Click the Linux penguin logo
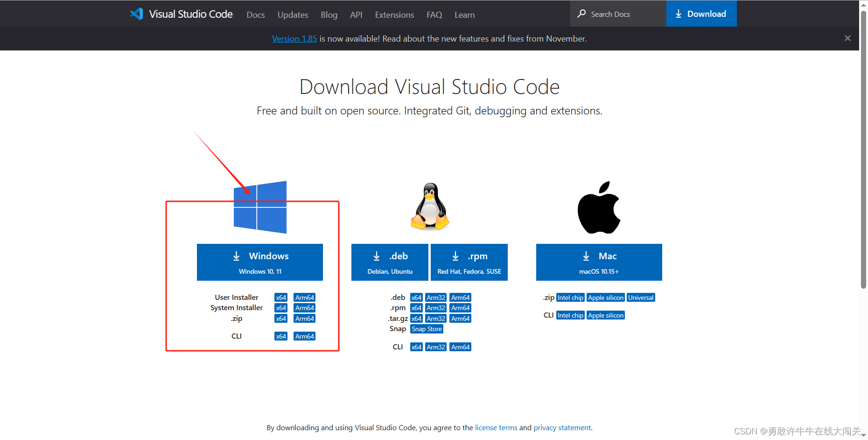Viewport: 868px width, 440px height. (x=430, y=206)
